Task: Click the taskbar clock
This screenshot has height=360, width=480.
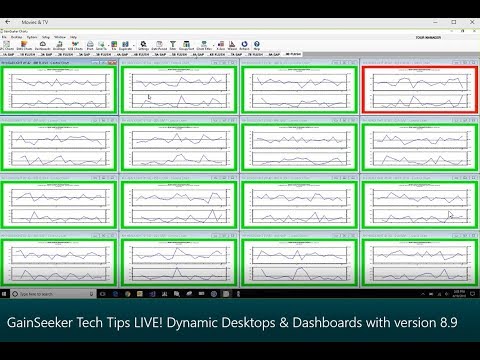Action: (x=459, y=294)
